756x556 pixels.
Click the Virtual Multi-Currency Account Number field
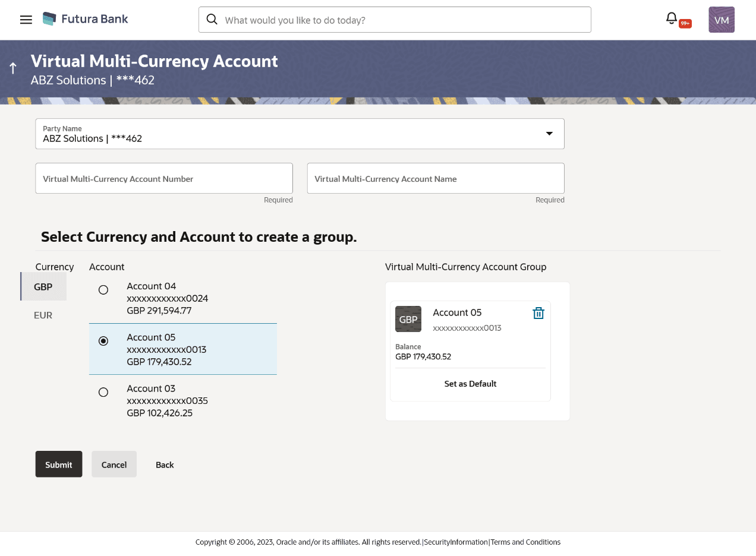coord(163,178)
